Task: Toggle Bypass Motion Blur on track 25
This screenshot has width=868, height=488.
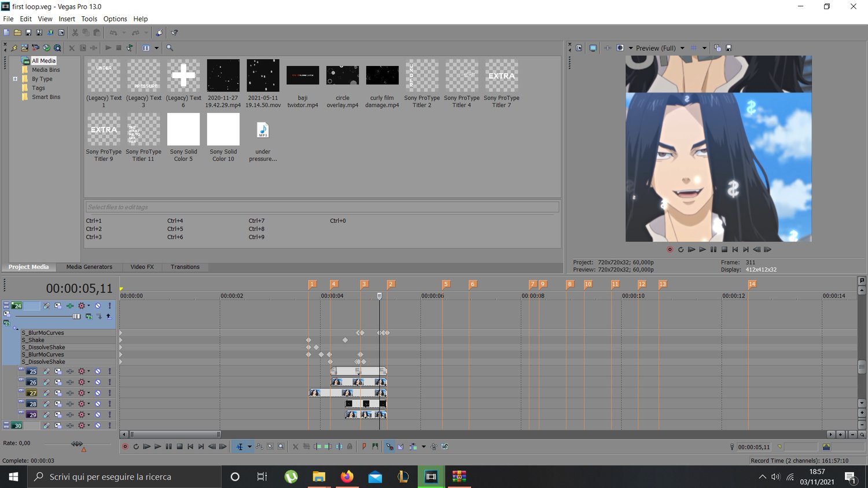Action: click(x=46, y=371)
